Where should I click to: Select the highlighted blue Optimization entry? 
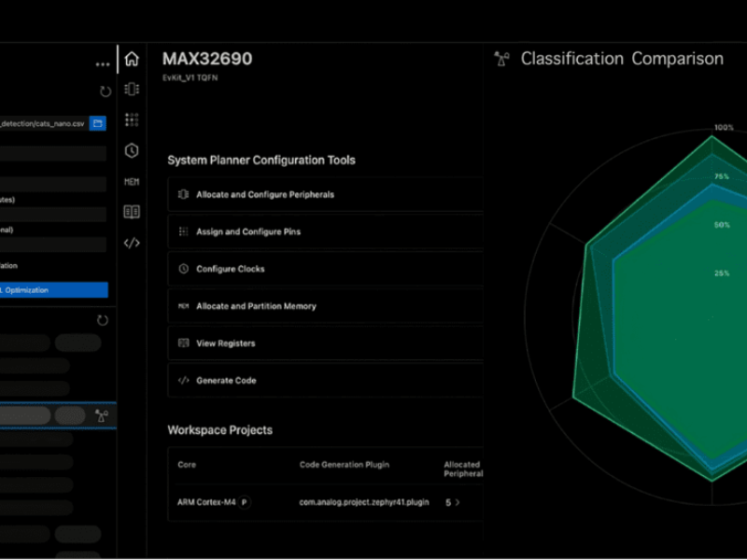click(54, 289)
